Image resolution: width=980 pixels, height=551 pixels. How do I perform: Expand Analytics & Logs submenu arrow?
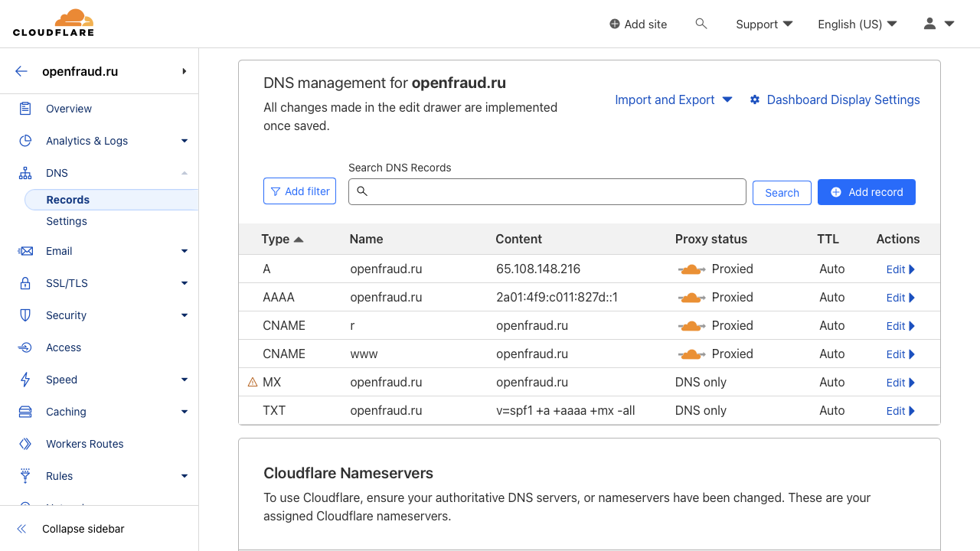tap(185, 141)
